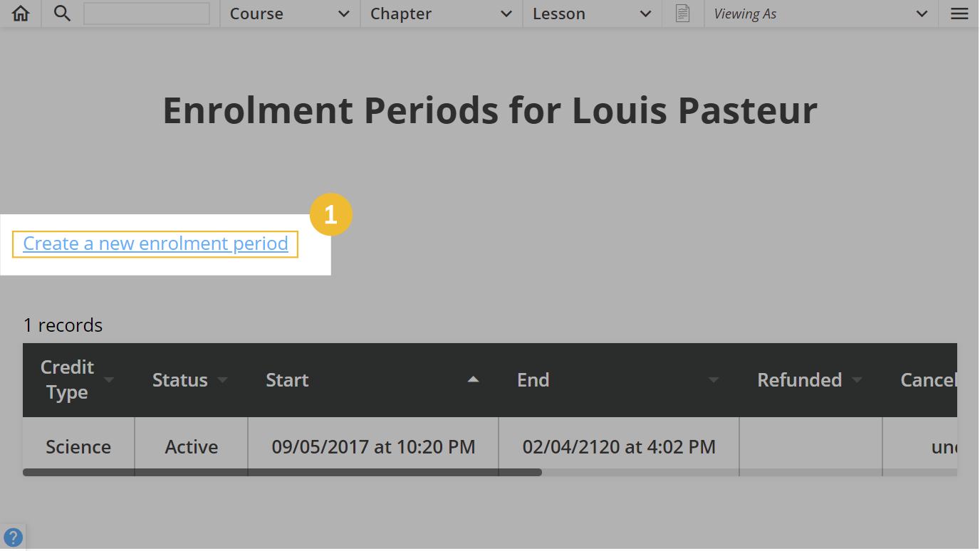Click the magnifying glass search icon
Screen dimensions: 980x551
(62, 14)
